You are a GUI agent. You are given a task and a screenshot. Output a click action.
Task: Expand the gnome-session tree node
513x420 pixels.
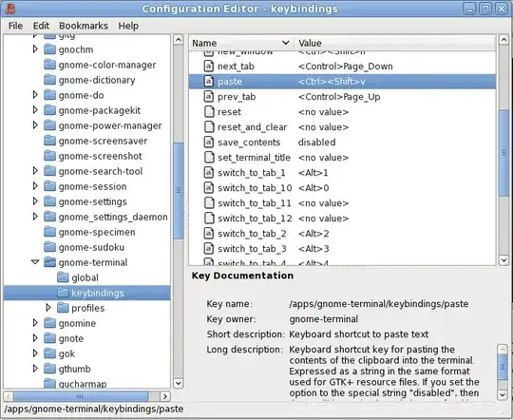pyautogui.click(x=35, y=186)
